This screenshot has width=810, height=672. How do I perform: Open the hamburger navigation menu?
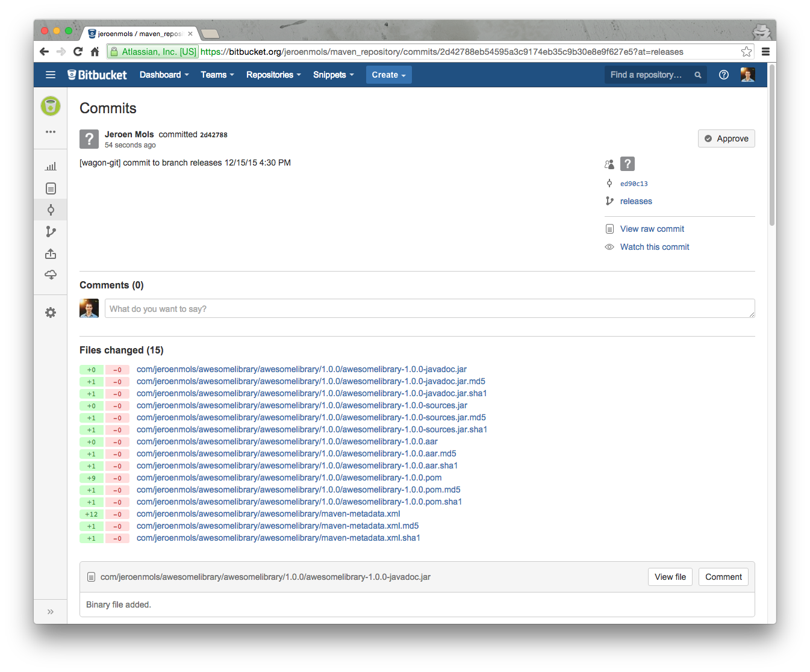51,75
